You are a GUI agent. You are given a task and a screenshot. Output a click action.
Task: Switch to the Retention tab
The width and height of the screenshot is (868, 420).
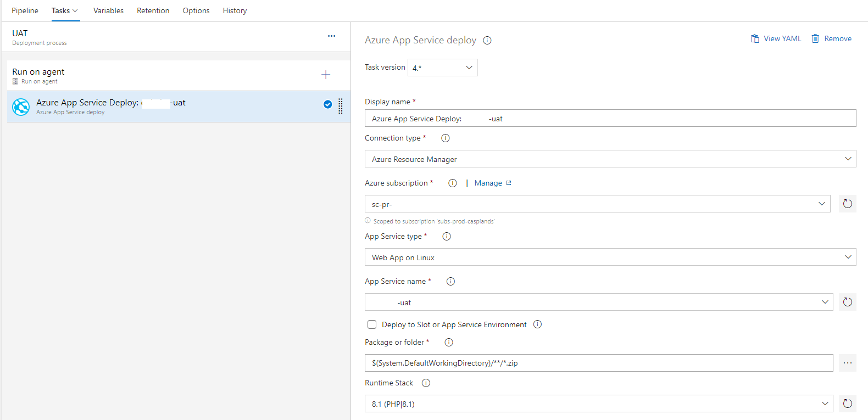(x=153, y=10)
